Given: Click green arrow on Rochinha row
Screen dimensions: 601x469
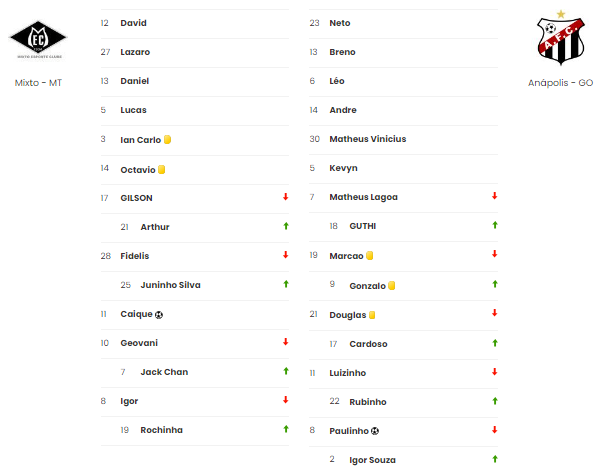Looking at the screenshot, I should point(286,429).
